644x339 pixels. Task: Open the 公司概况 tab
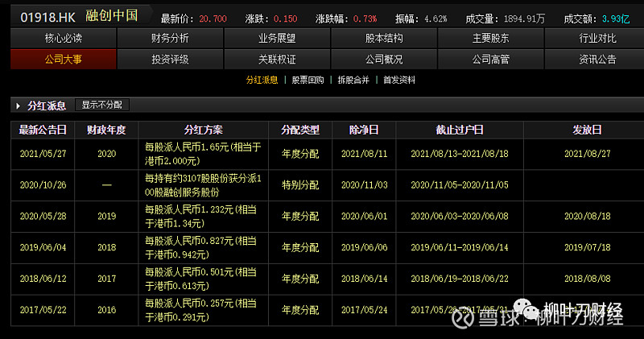tap(384, 59)
